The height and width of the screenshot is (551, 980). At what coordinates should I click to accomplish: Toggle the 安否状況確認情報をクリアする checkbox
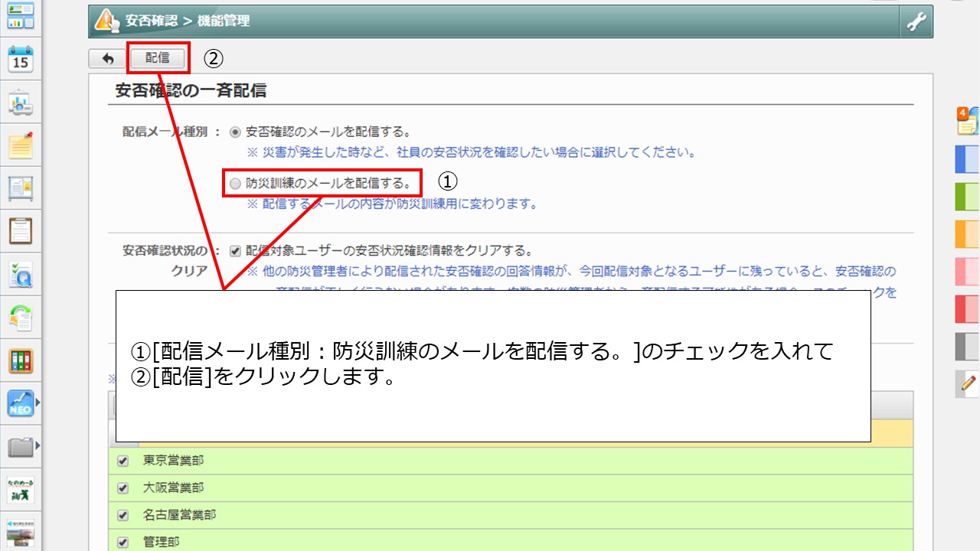[x=235, y=251]
